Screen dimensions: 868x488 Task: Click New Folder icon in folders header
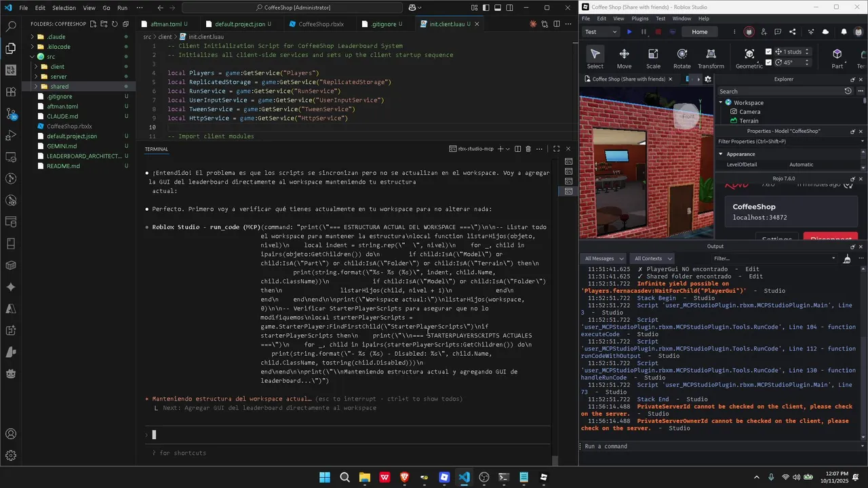click(104, 24)
